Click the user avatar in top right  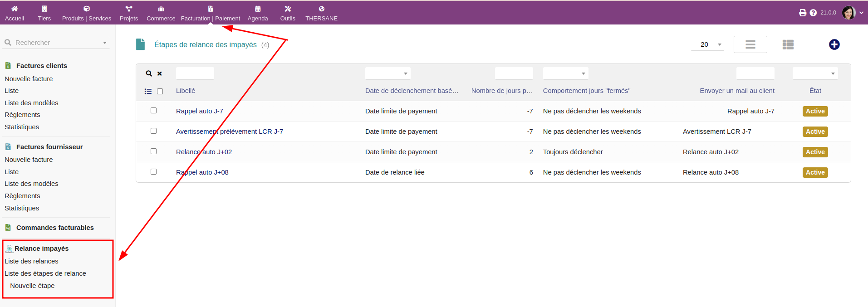click(848, 13)
